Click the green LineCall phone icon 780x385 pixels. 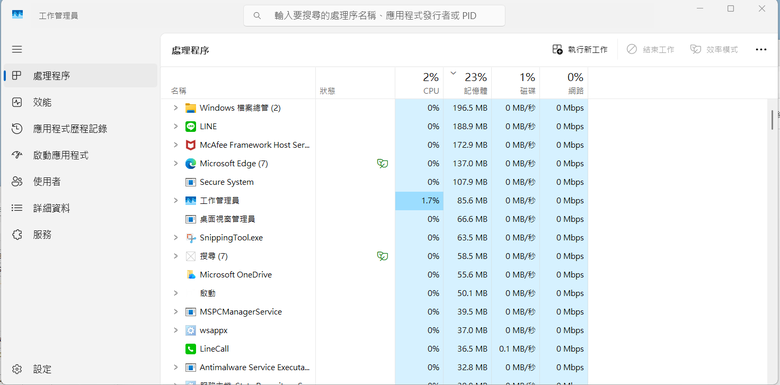pos(191,349)
